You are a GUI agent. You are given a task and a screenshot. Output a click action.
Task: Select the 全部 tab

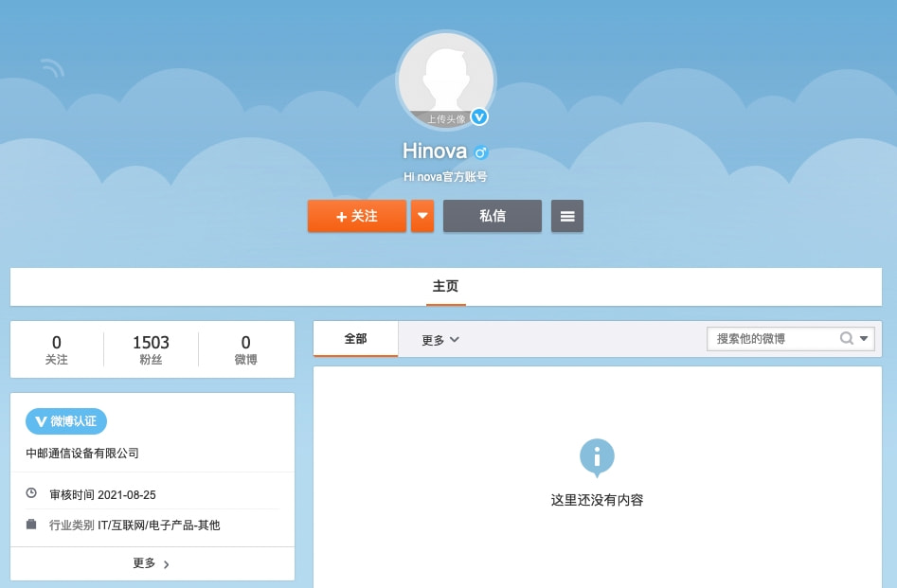tap(355, 339)
